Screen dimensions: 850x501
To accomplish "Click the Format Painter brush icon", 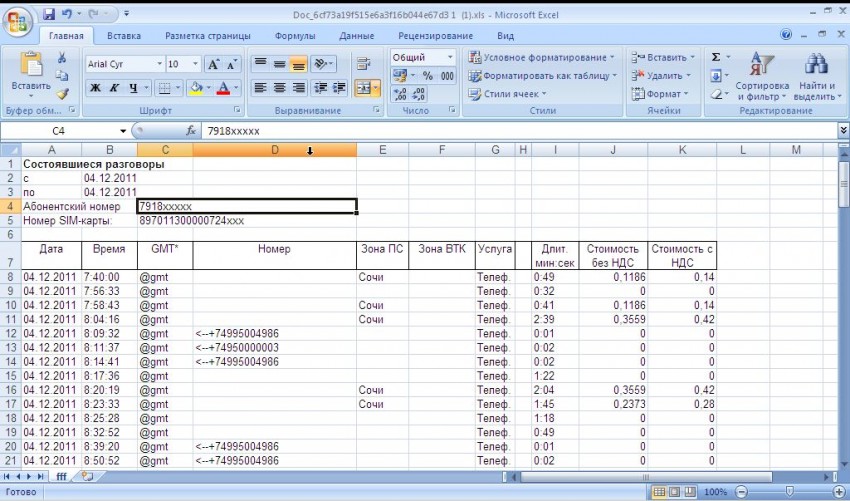I will tap(62, 93).
